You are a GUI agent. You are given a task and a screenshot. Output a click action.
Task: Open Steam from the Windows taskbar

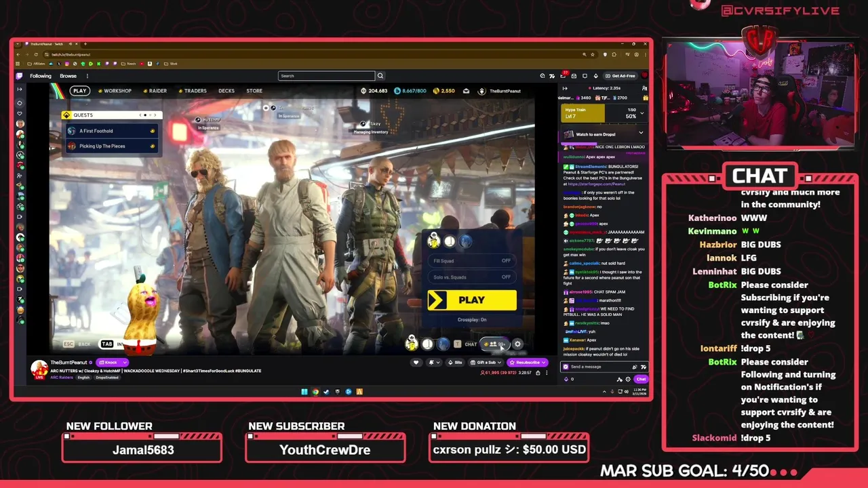[x=326, y=391]
